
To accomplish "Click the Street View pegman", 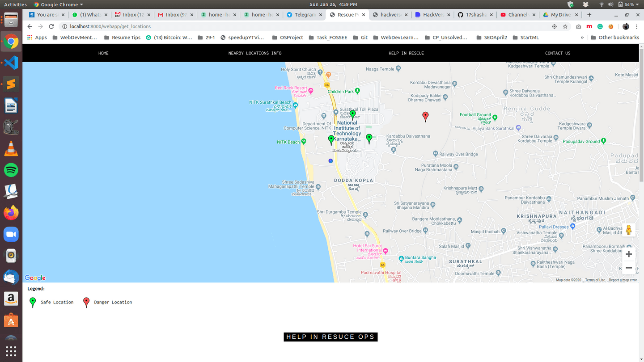I will [x=629, y=230].
